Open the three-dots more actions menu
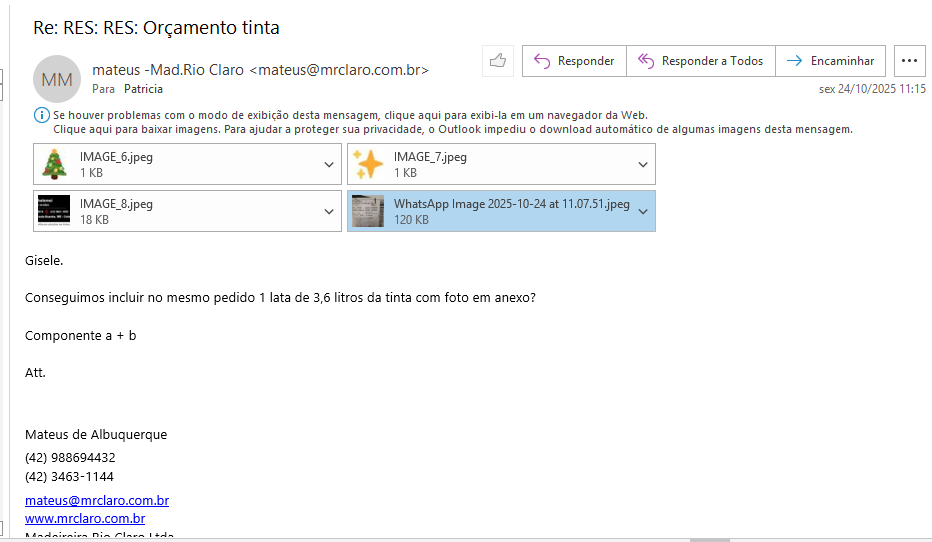 point(909,61)
